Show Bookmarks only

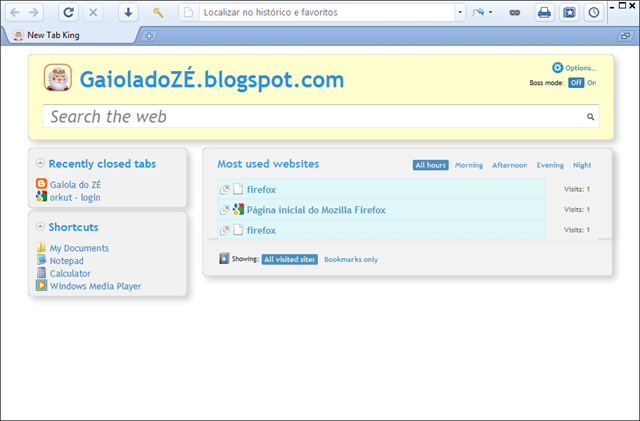click(x=351, y=259)
